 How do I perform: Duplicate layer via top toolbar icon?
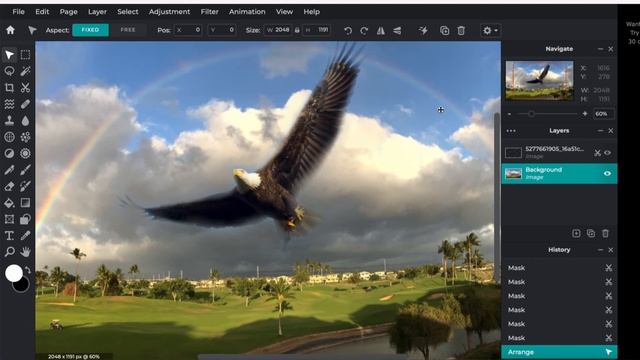(444, 31)
